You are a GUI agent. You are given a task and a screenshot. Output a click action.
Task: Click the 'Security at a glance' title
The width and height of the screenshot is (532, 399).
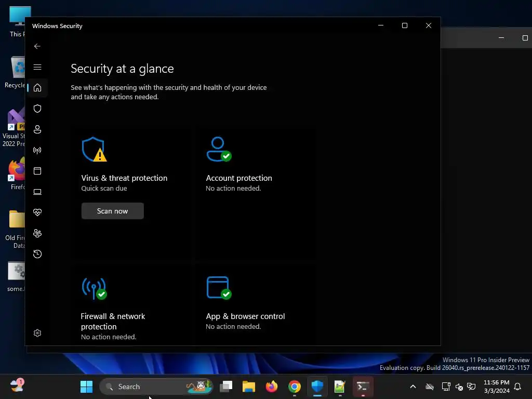122,69
